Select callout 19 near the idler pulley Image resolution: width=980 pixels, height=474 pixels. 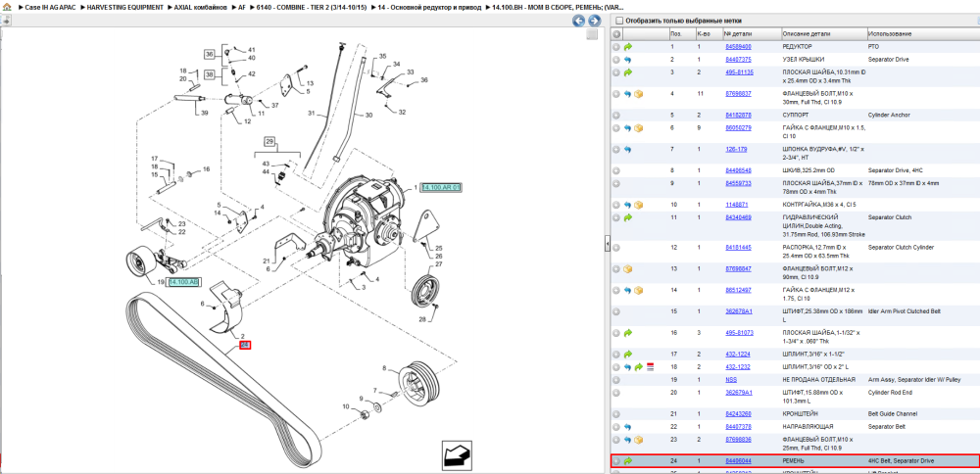click(161, 282)
